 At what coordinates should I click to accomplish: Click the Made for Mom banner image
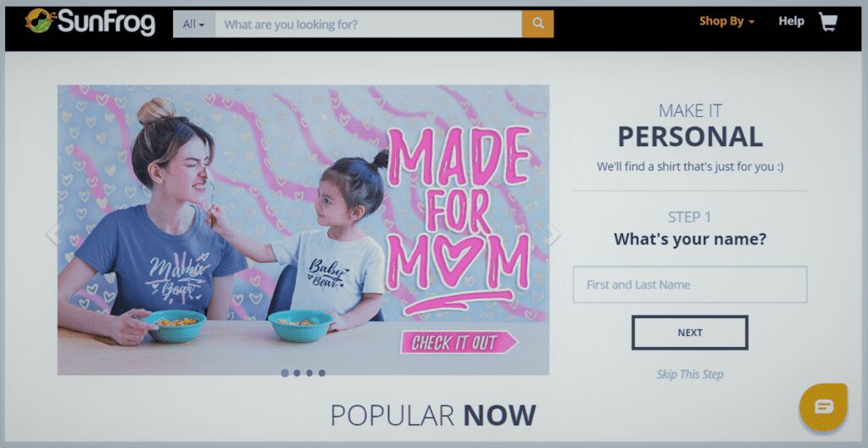pyautogui.click(x=303, y=230)
